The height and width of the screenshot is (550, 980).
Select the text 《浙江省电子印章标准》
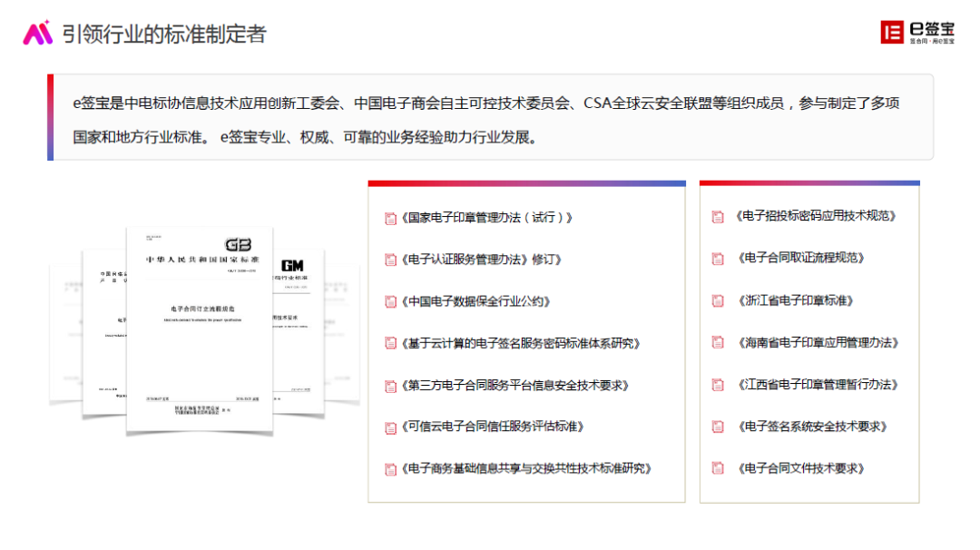point(796,300)
